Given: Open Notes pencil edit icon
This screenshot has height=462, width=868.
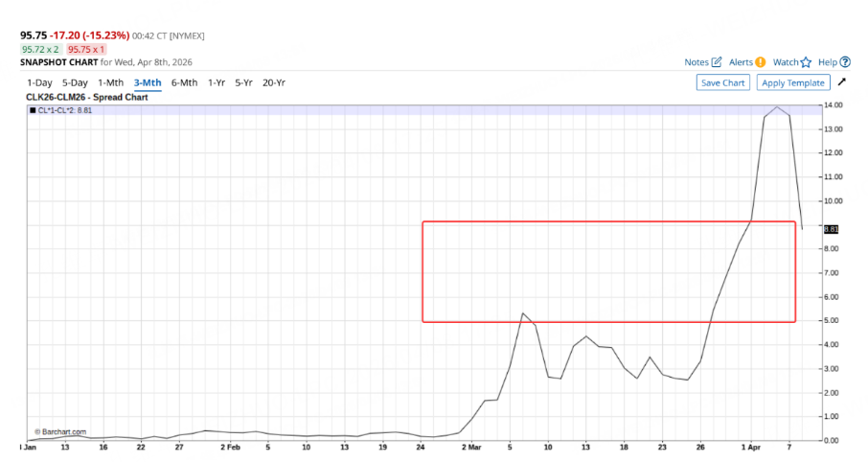Looking at the screenshot, I should coord(717,62).
